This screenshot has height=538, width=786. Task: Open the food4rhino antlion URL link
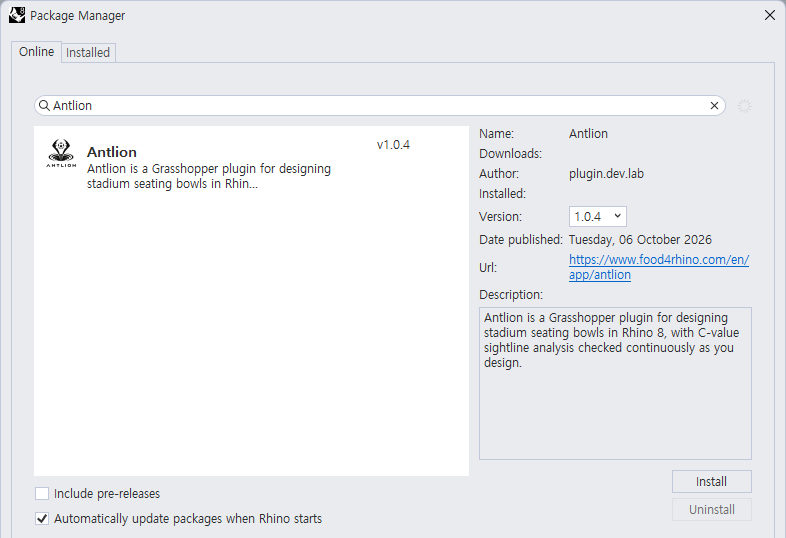659,267
